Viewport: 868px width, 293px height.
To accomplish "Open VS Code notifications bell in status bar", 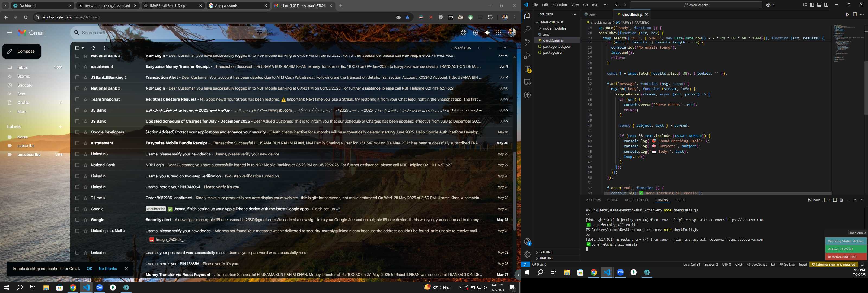I will click(862, 264).
